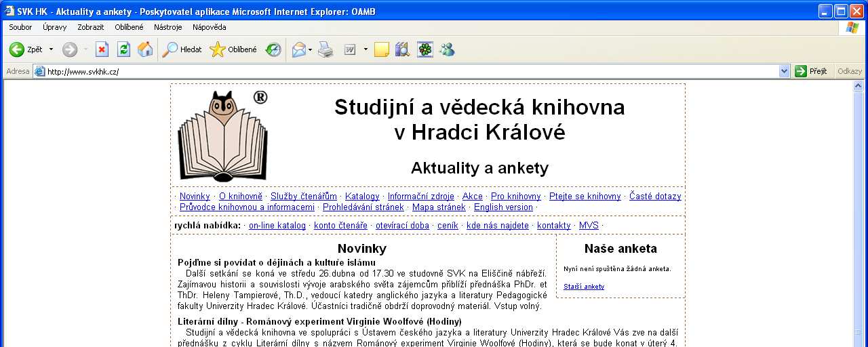
Task: Open the Mapa stránek link
Action: coord(439,207)
